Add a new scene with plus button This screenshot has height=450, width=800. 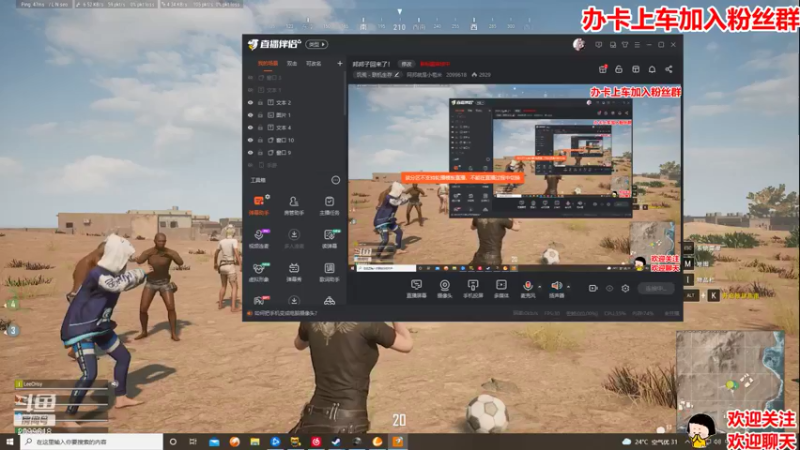tap(340, 64)
